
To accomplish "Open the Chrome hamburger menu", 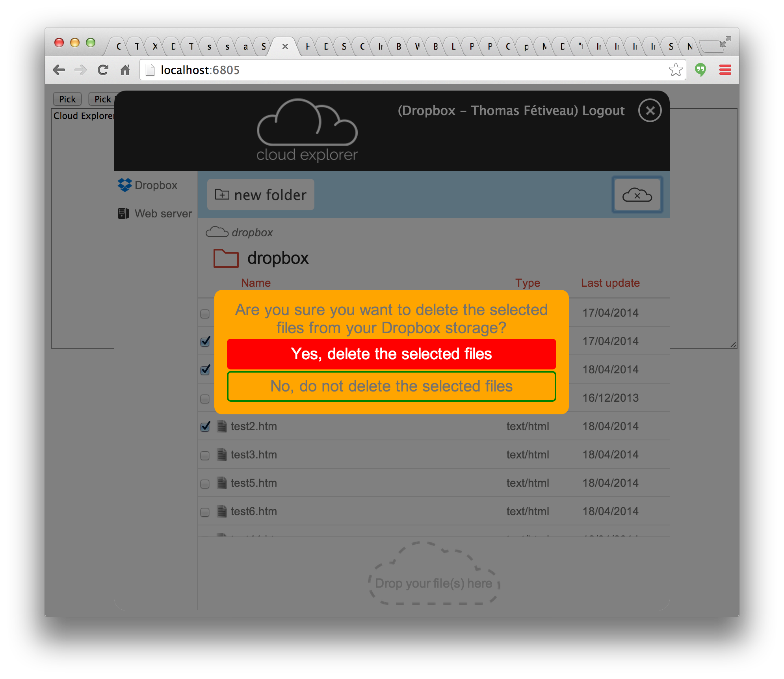I will click(x=725, y=70).
